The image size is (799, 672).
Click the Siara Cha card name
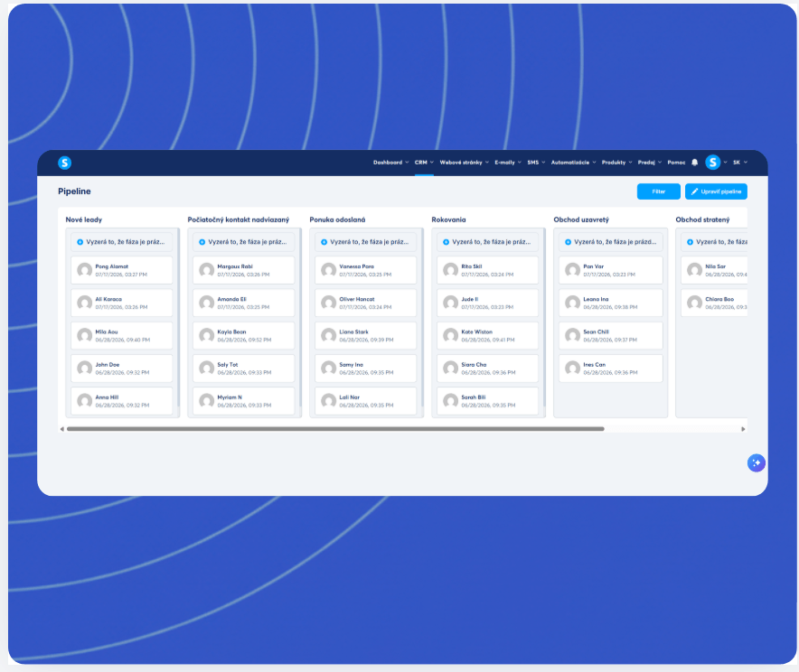[474, 365]
